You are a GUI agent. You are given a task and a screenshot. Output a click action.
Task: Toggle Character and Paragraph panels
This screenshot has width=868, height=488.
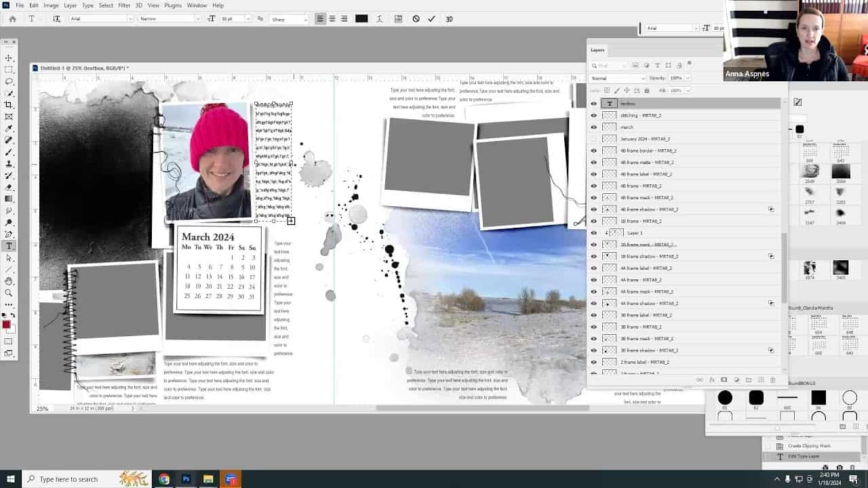pos(398,19)
